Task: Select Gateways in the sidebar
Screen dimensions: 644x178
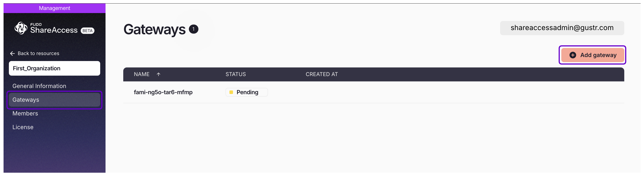Action: pyautogui.click(x=26, y=100)
